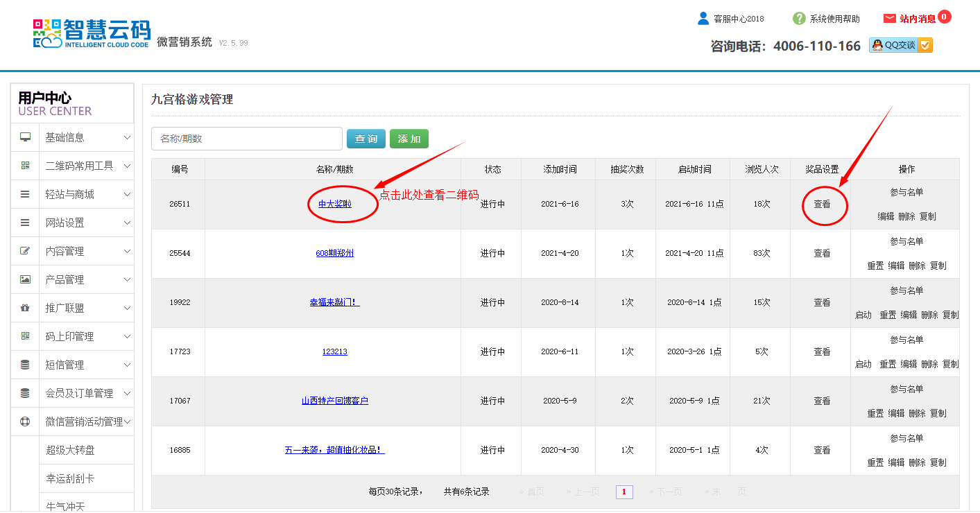Click the picture icon beside 产品管理
The image size is (980, 513).
click(x=25, y=279)
